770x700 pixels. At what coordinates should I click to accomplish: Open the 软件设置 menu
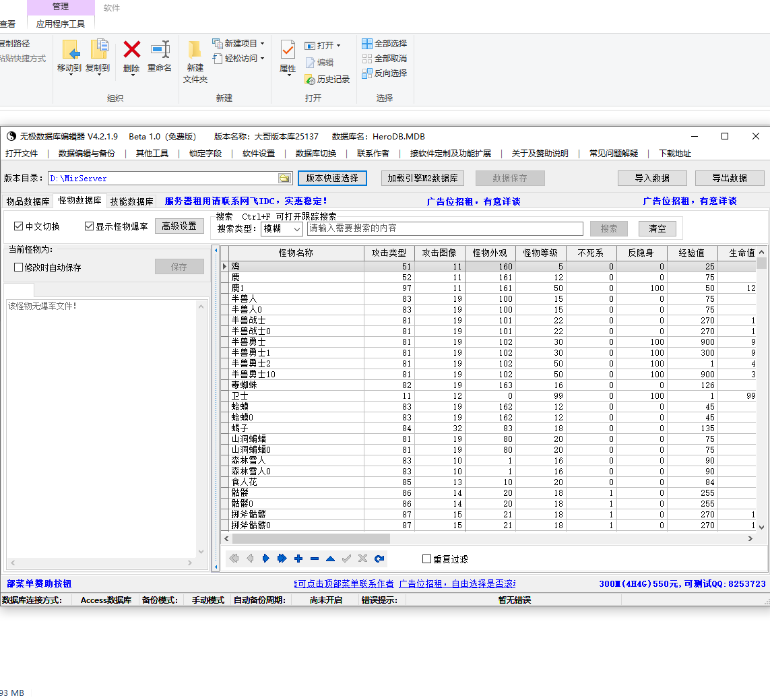(259, 154)
